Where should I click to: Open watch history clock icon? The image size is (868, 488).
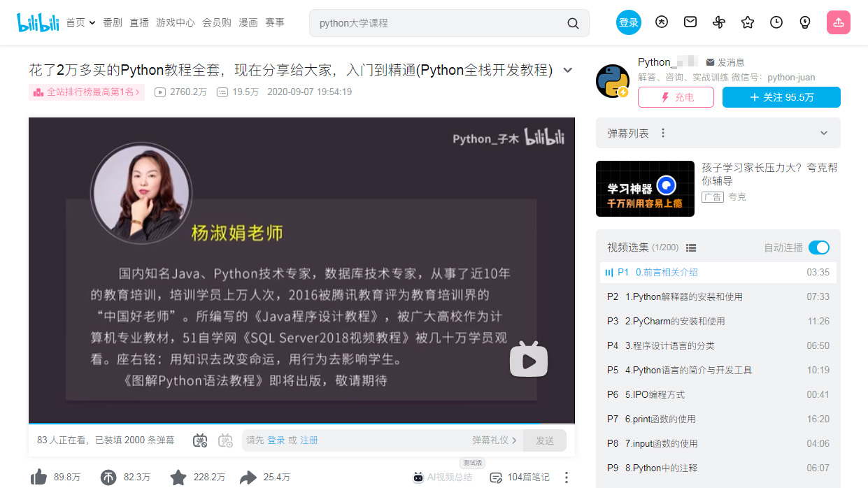pyautogui.click(x=776, y=22)
